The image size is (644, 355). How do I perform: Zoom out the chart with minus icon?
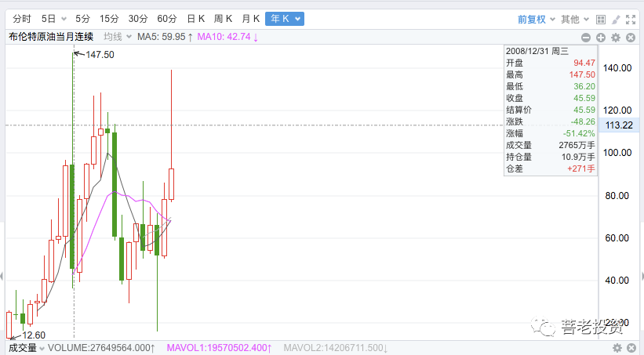click(x=586, y=37)
